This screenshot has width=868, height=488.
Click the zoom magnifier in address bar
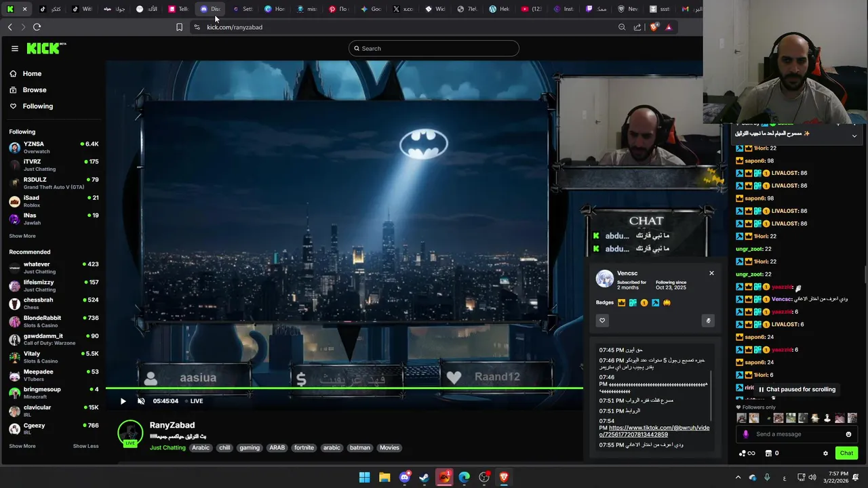click(x=622, y=27)
